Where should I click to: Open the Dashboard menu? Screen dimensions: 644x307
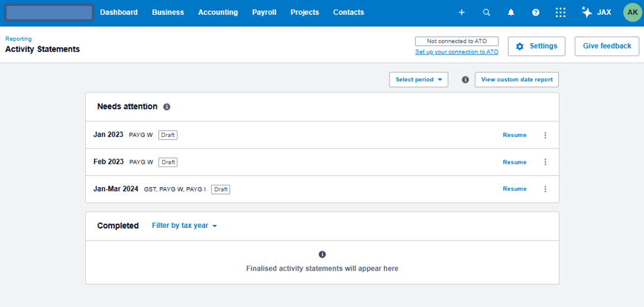point(118,13)
